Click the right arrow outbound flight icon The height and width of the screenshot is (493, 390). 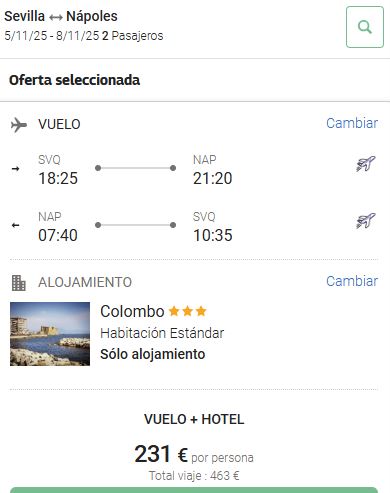[15, 169]
